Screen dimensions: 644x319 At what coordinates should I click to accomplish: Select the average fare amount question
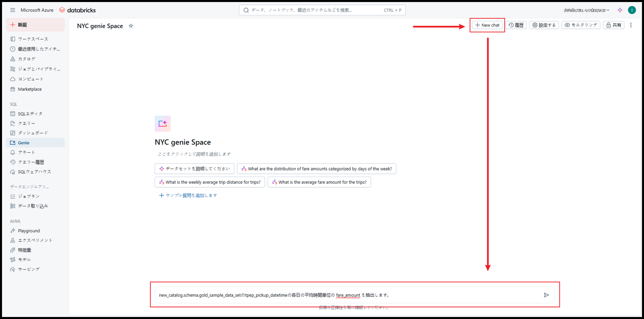[319, 182]
